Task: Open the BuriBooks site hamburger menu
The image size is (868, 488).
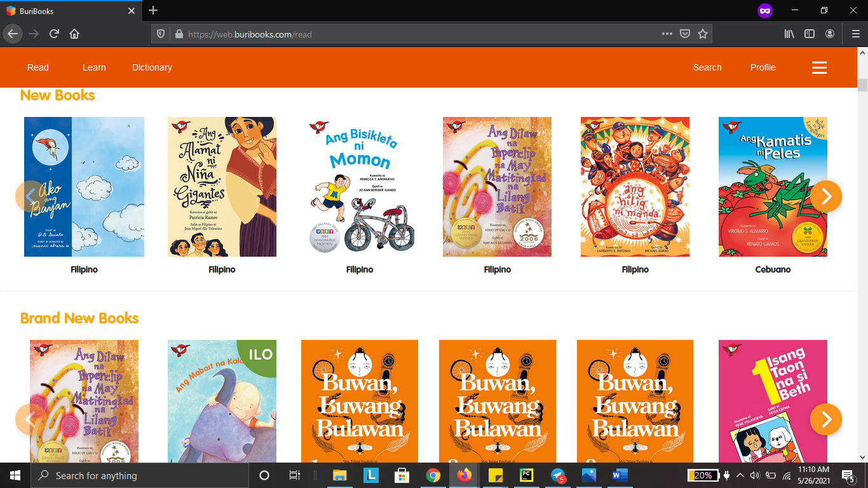Action: 820,67
